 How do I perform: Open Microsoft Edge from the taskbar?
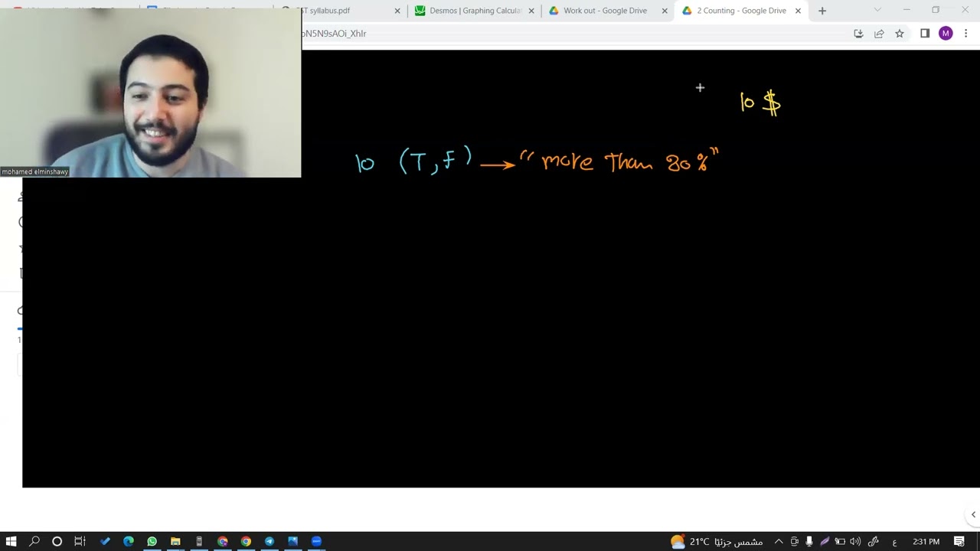point(128,542)
